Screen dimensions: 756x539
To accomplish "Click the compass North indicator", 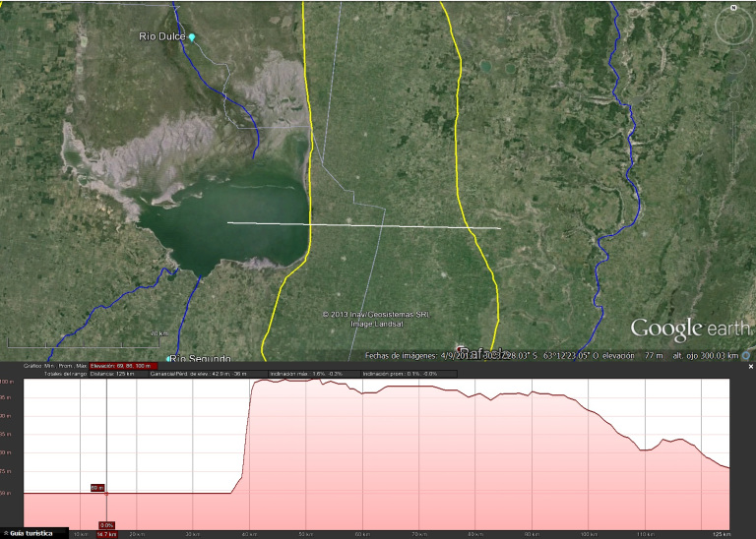I will [x=734, y=8].
